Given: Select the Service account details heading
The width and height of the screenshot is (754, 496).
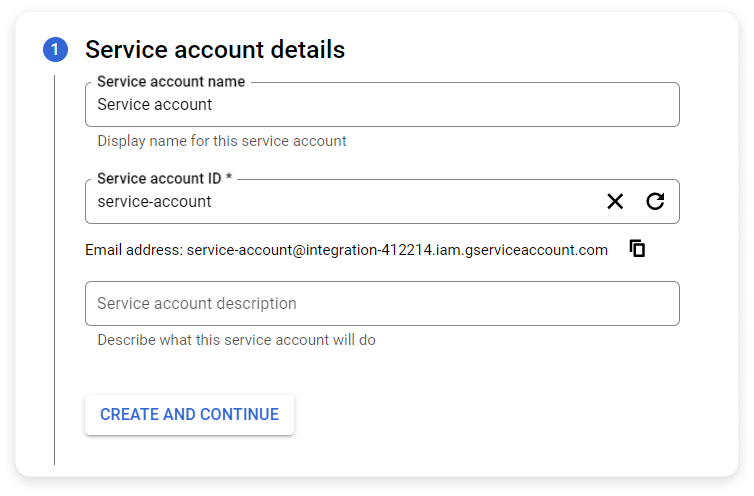Looking at the screenshot, I should click(x=215, y=50).
